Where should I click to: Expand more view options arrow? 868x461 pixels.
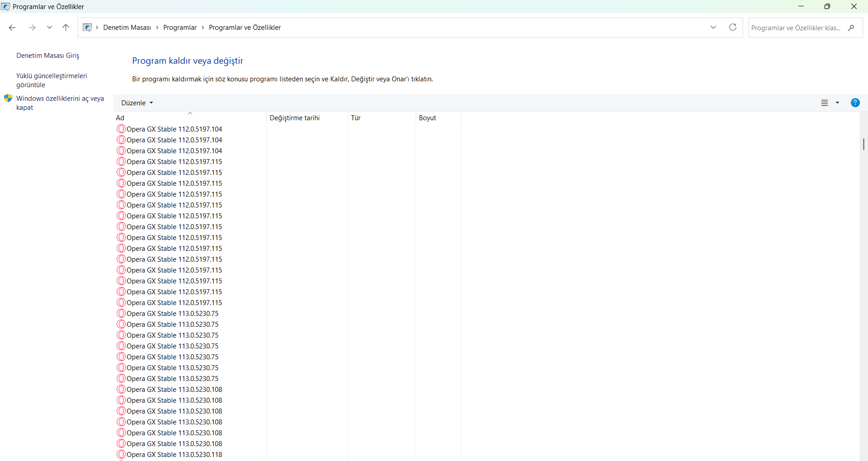837,103
